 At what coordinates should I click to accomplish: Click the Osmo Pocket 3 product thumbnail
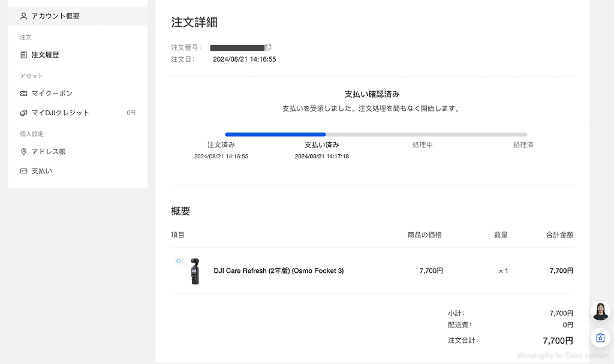click(x=195, y=271)
